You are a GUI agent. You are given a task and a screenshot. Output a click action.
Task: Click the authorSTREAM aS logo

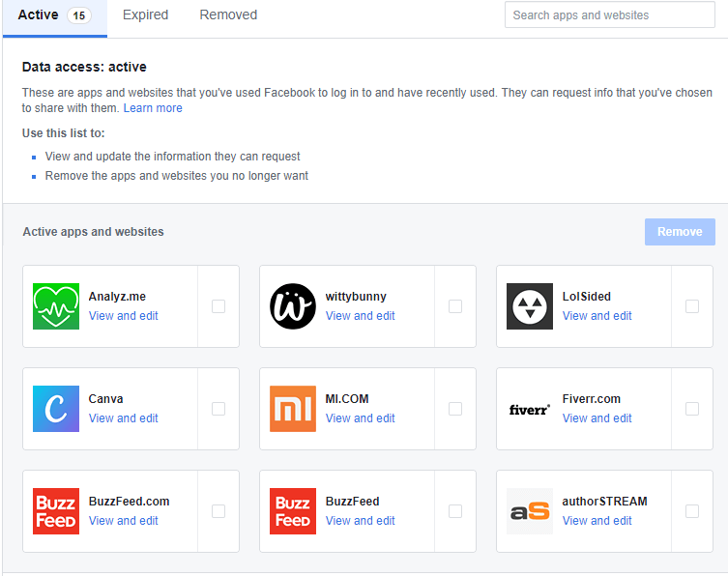(x=529, y=511)
